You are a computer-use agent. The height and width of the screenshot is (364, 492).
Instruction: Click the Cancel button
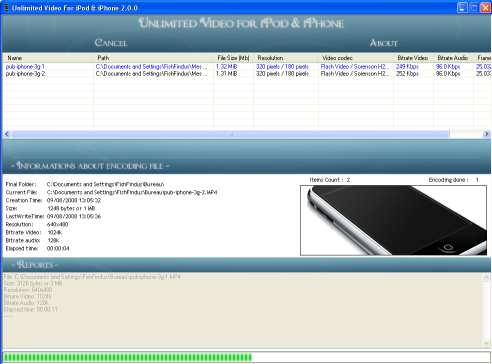coord(111,43)
